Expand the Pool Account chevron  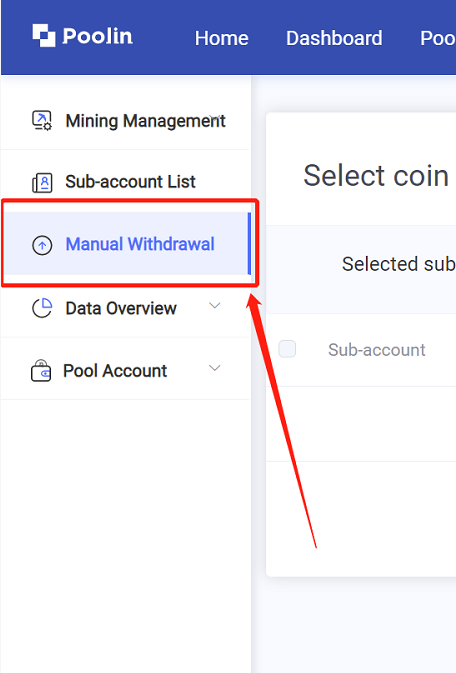[215, 368]
